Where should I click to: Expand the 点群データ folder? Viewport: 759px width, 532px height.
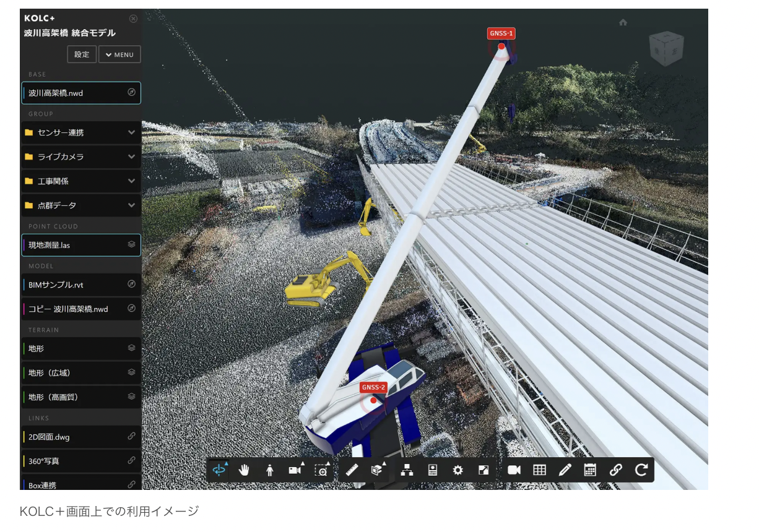pos(81,205)
